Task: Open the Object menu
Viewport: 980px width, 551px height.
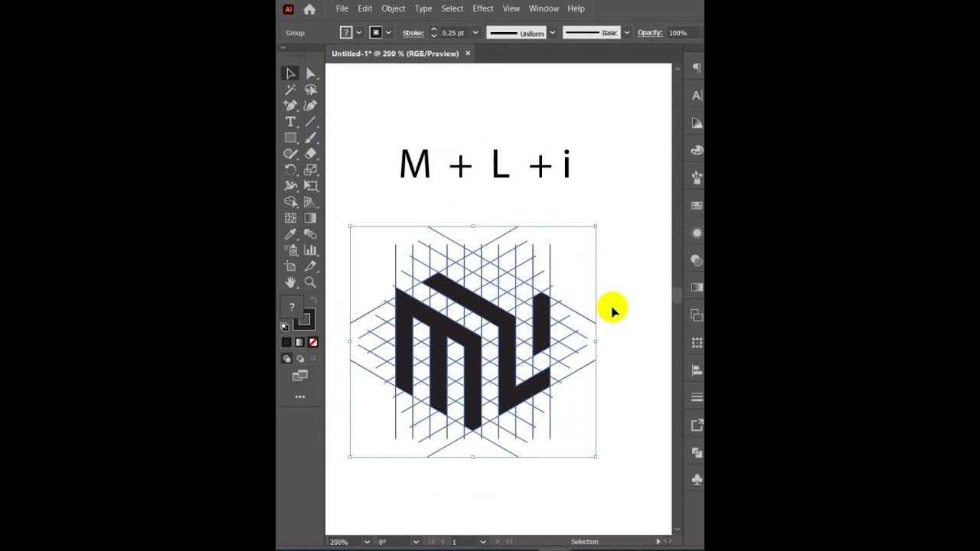Action: click(x=394, y=8)
